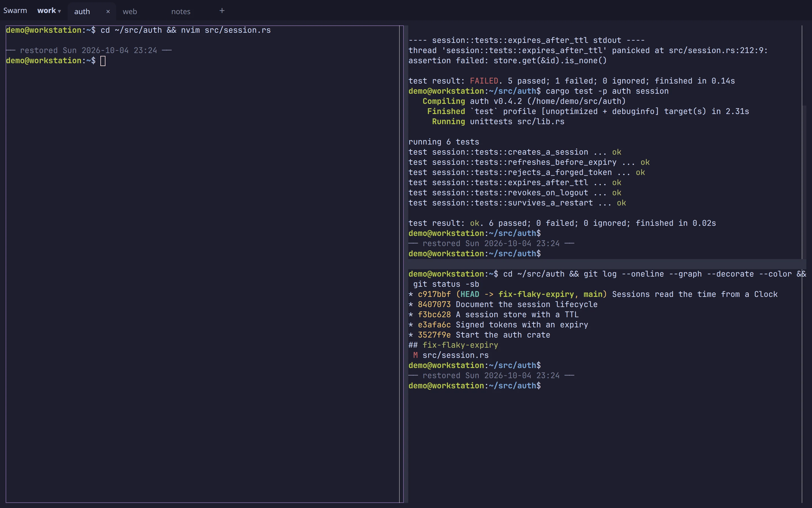This screenshot has height=508, width=812.
Task: Click the fix-flaky-expiry branch name in HEAD decoration
Action: click(536, 294)
